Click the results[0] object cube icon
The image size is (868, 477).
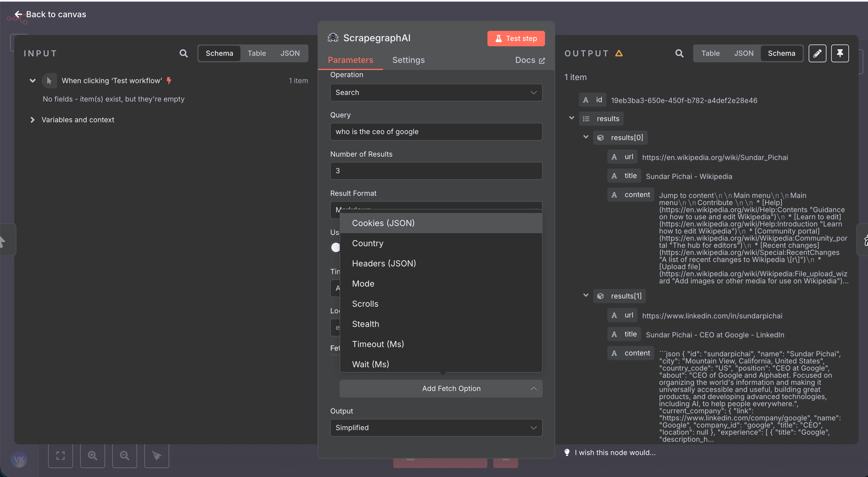point(601,138)
